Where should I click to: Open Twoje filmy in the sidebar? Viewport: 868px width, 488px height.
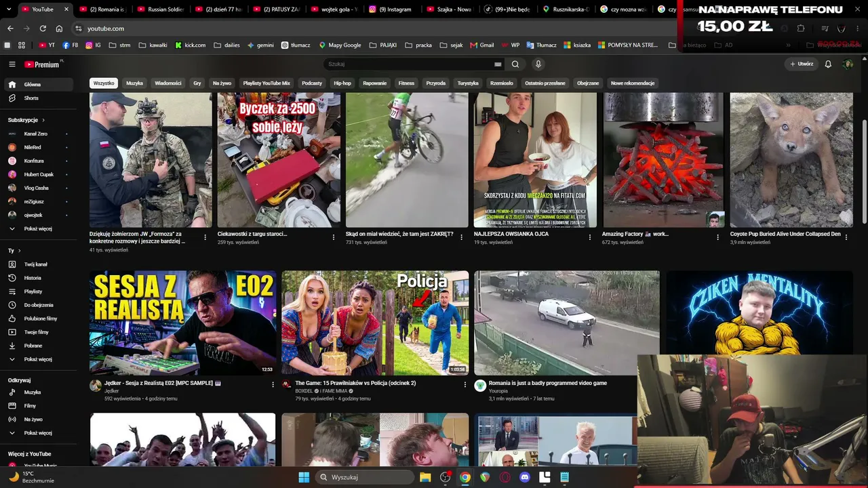click(x=38, y=332)
